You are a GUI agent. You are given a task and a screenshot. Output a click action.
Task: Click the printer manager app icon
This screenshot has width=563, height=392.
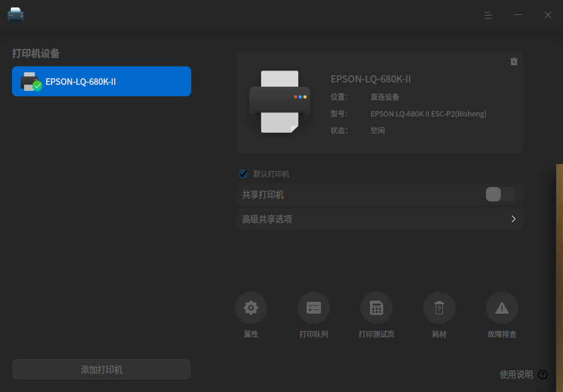(x=16, y=15)
